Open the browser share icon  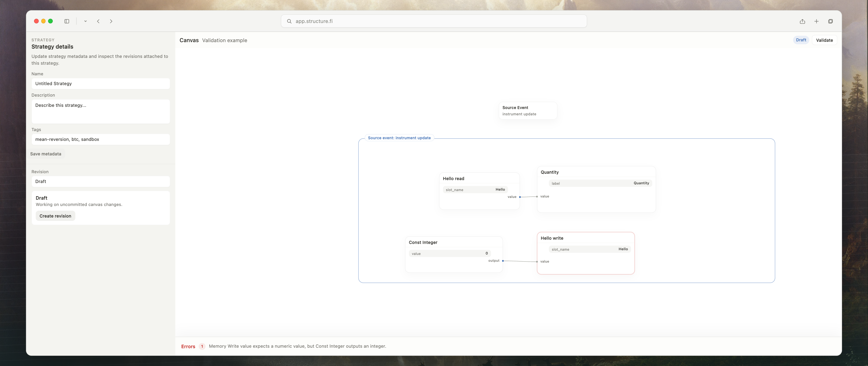coord(802,21)
